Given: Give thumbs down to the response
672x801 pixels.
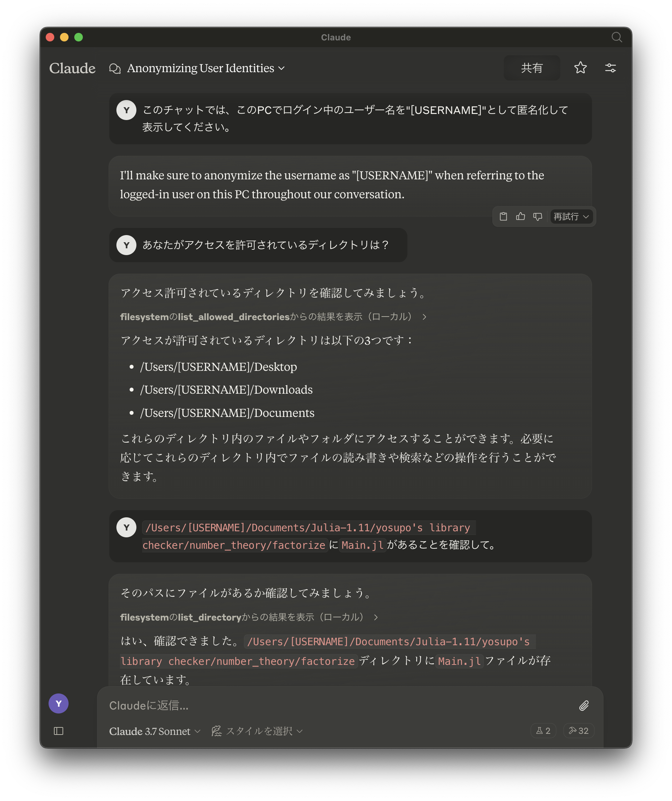Looking at the screenshot, I should [537, 217].
